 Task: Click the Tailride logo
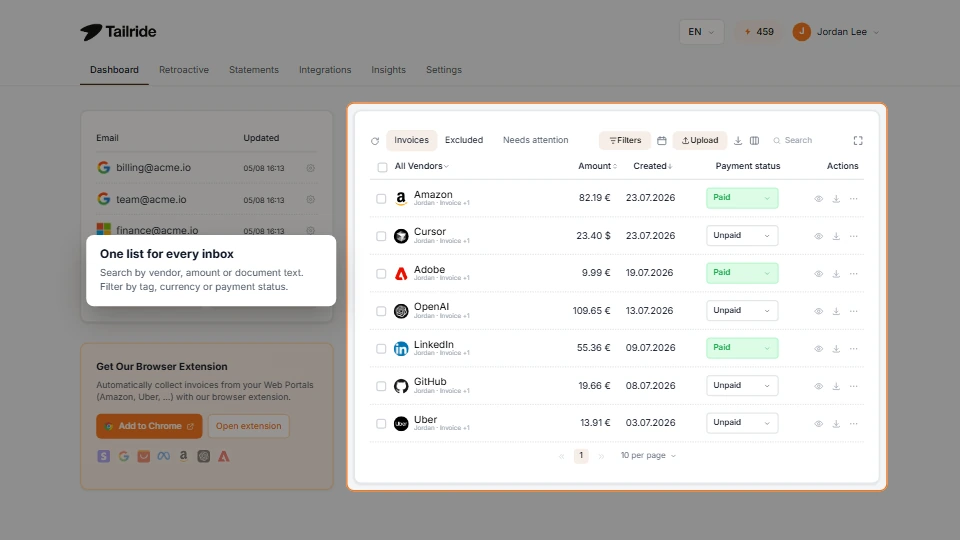click(118, 32)
